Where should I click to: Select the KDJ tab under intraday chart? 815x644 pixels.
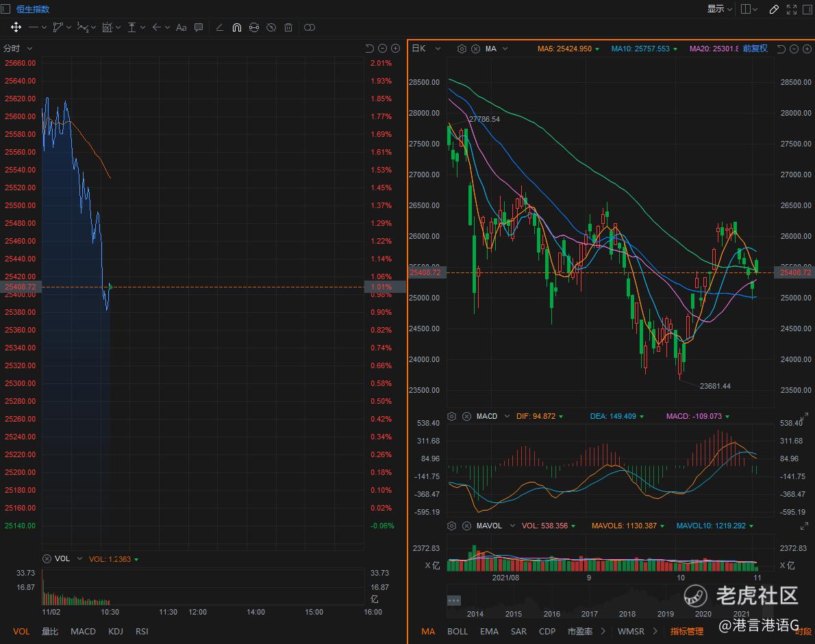116,631
